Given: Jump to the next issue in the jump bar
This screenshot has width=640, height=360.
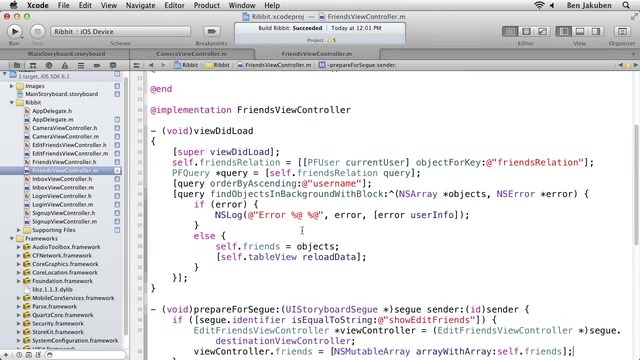Looking at the screenshot, I should (635, 65).
